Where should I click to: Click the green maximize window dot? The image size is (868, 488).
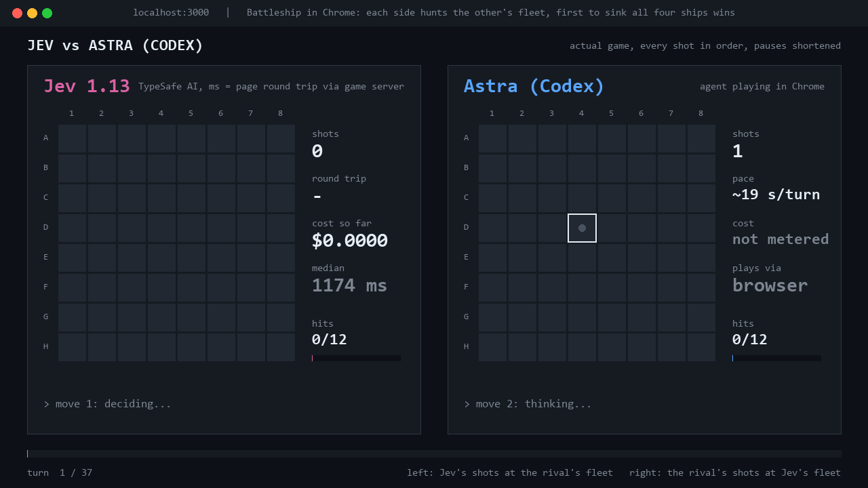47,13
